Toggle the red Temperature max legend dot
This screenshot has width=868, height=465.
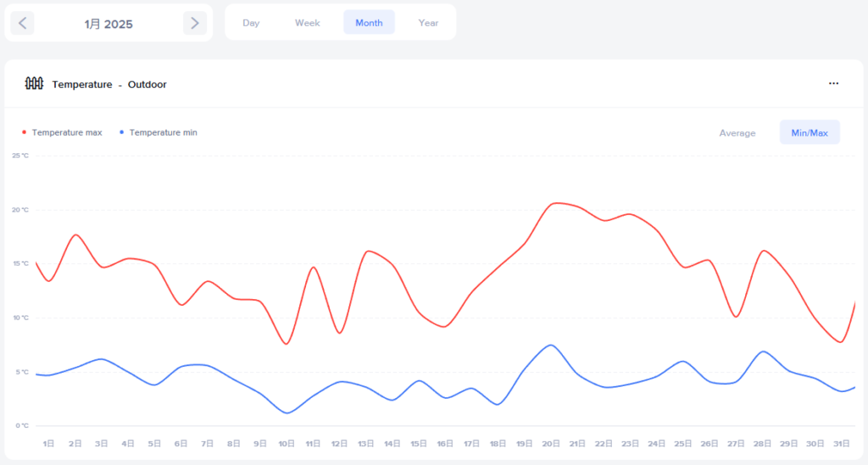[24, 132]
